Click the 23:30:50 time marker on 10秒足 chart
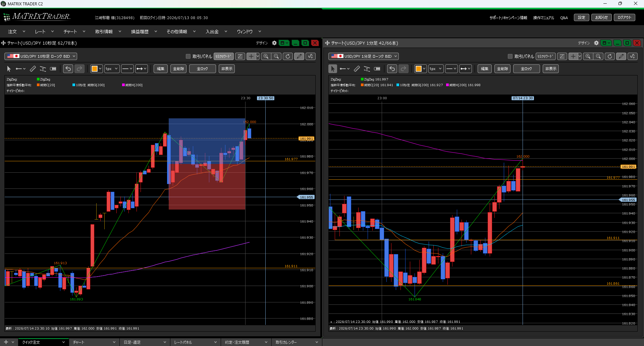 [x=266, y=98]
